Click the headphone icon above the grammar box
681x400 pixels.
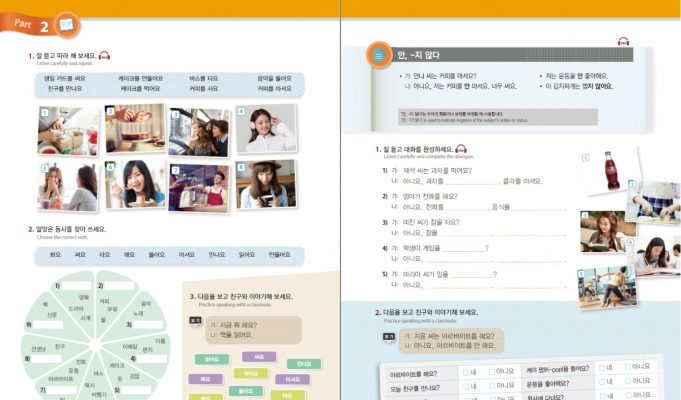[623, 42]
